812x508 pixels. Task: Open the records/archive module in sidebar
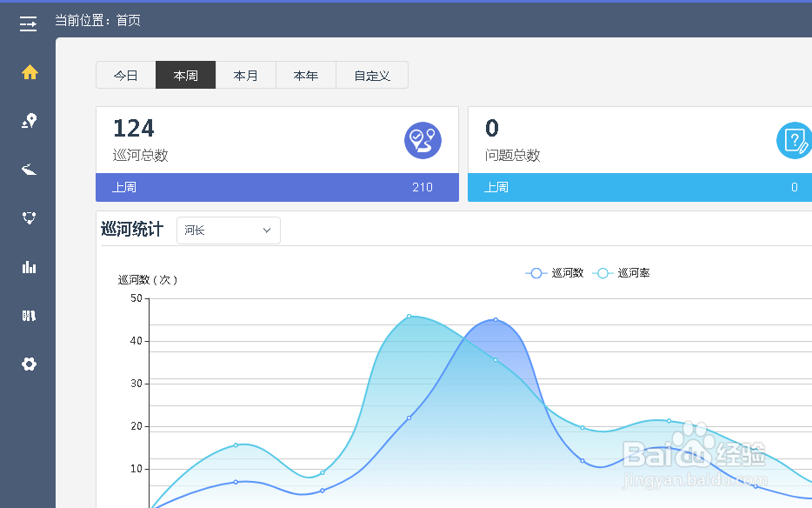pyautogui.click(x=28, y=316)
